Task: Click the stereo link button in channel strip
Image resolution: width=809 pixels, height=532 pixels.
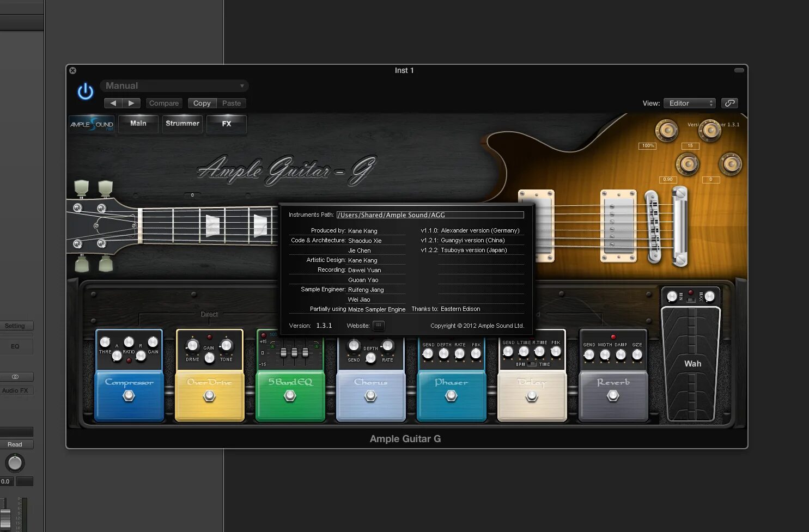Action: 15,377
